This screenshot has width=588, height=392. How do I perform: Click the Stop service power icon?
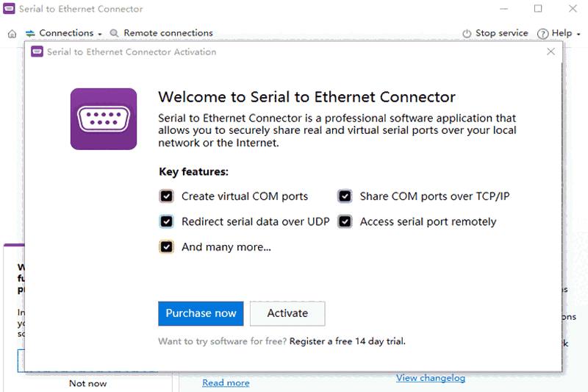point(467,34)
